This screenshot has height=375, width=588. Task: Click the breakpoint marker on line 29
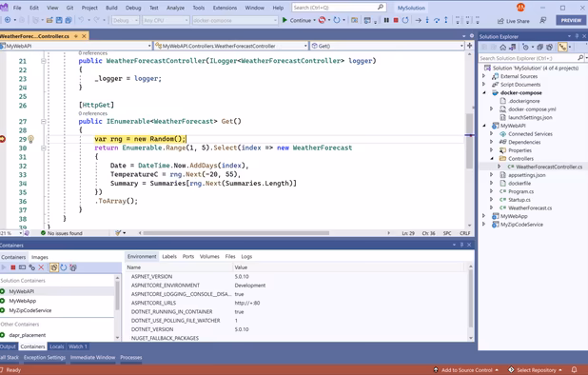3,139
